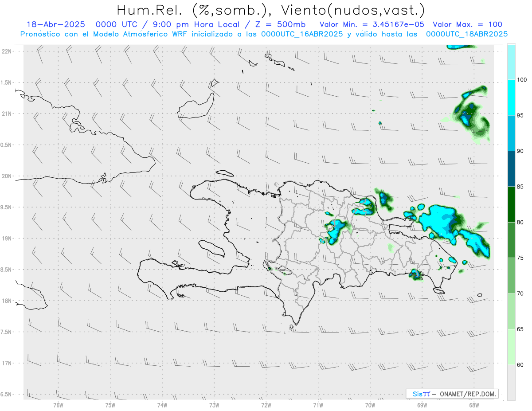
Task: Click the title 'Hum.Rel. (%,somb.), Viento(nudos,vast.)'
Action: [270, 10]
